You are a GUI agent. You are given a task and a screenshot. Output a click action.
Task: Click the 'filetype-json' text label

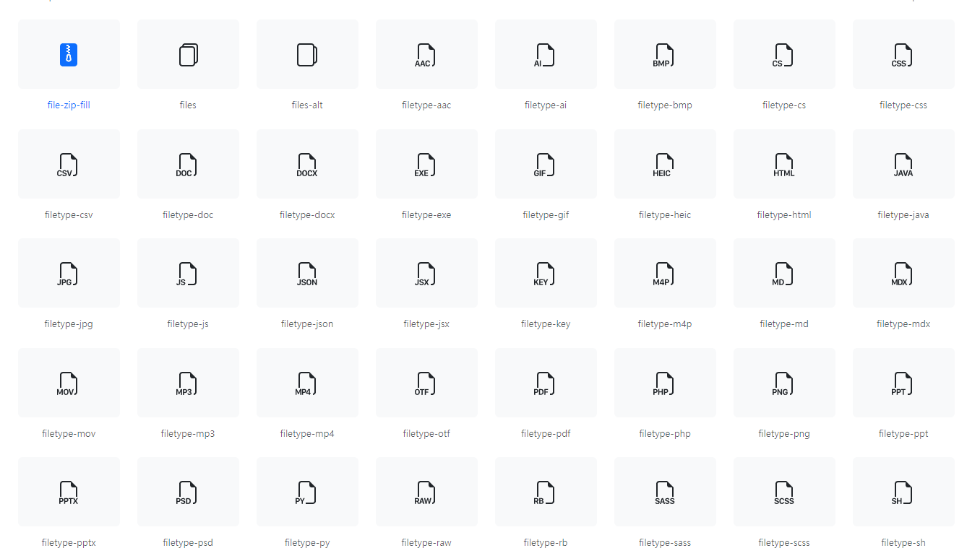coord(307,324)
